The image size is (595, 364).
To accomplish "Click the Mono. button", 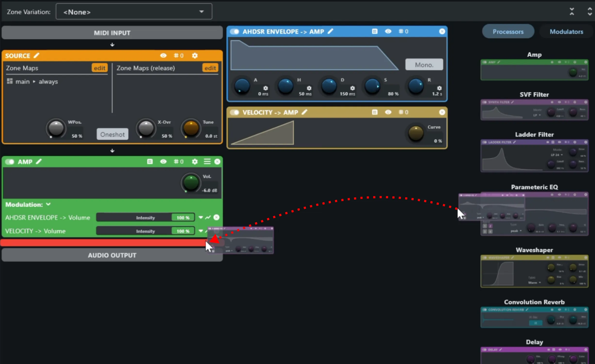I will click(424, 65).
